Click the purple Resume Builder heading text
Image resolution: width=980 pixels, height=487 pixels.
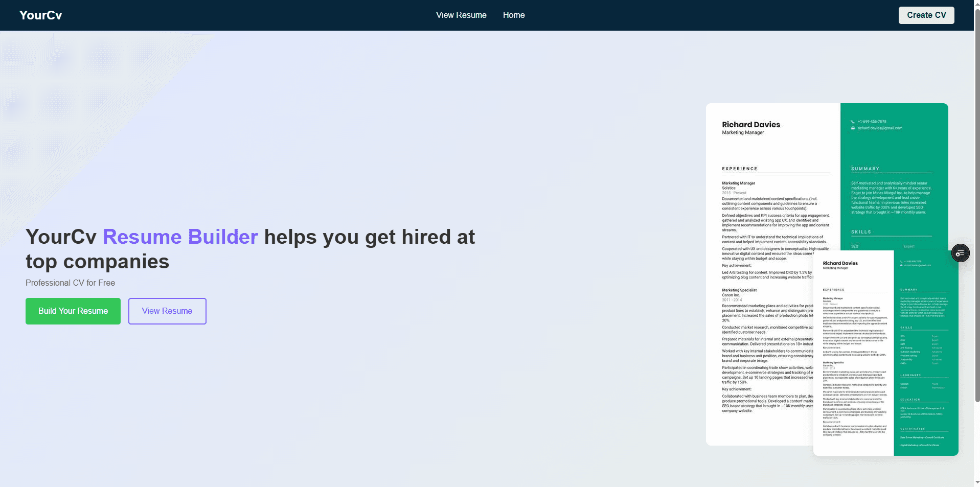point(180,237)
